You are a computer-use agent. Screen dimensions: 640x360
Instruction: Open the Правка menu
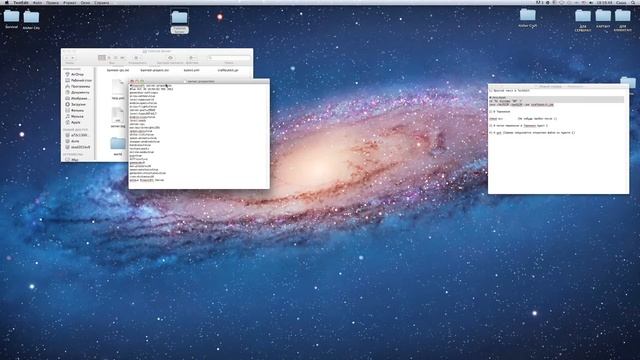click(x=52, y=2)
